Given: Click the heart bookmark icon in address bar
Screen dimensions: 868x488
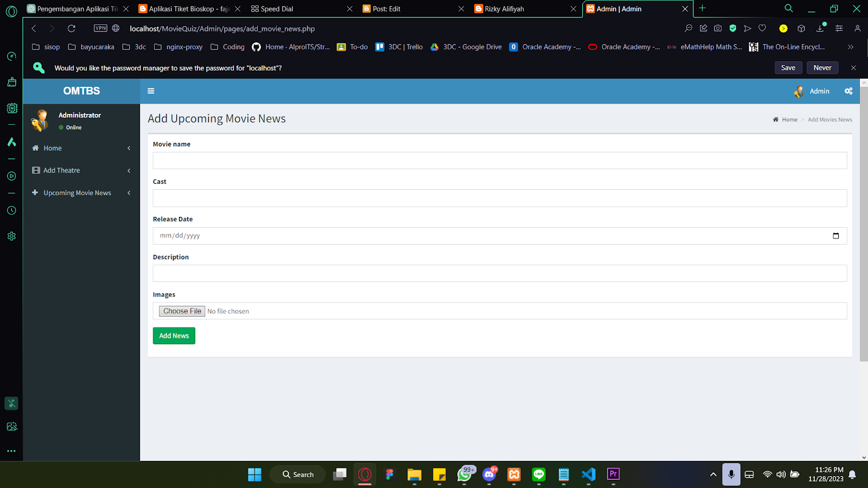Looking at the screenshot, I should tap(762, 28).
